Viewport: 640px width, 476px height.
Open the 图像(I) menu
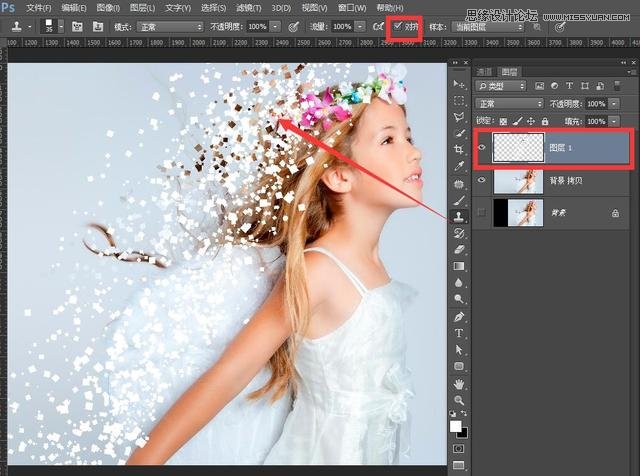coord(108,8)
